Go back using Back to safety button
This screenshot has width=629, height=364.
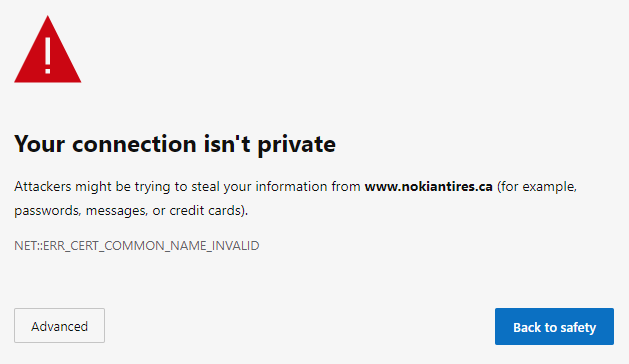pyautogui.click(x=554, y=326)
